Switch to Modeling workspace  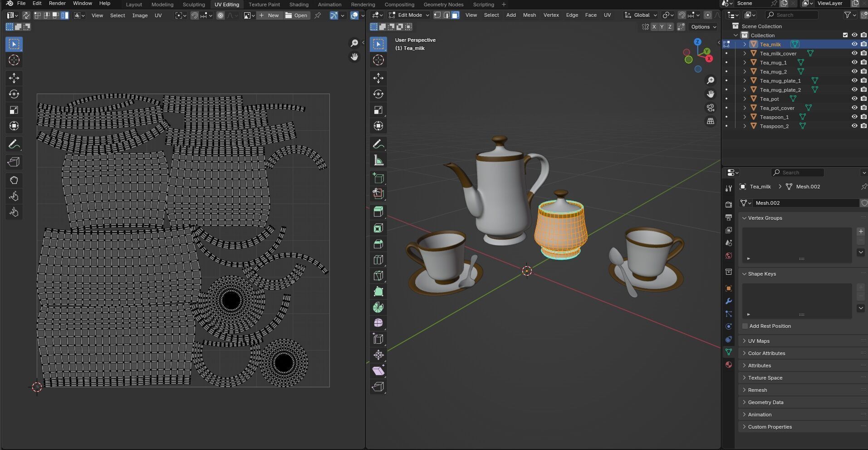pos(162,5)
